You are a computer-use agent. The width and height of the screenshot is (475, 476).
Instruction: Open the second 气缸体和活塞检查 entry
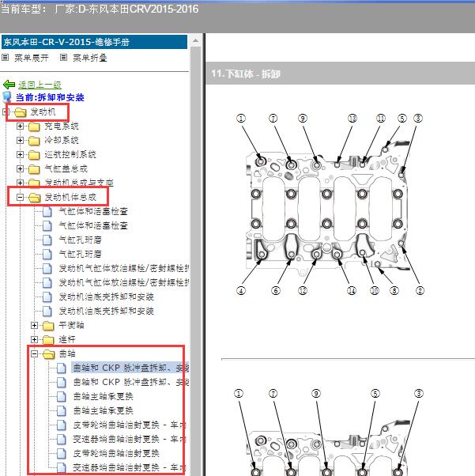pos(93,225)
